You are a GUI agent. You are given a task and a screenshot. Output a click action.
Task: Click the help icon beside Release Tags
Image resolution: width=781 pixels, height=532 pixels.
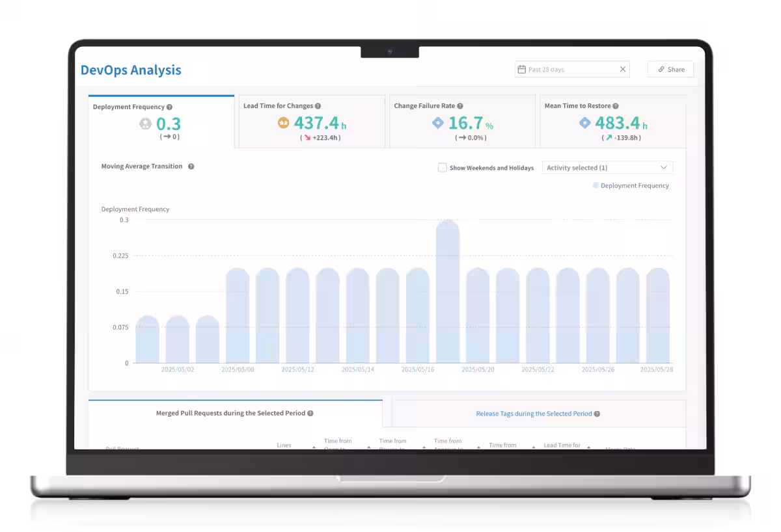(x=597, y=414)
